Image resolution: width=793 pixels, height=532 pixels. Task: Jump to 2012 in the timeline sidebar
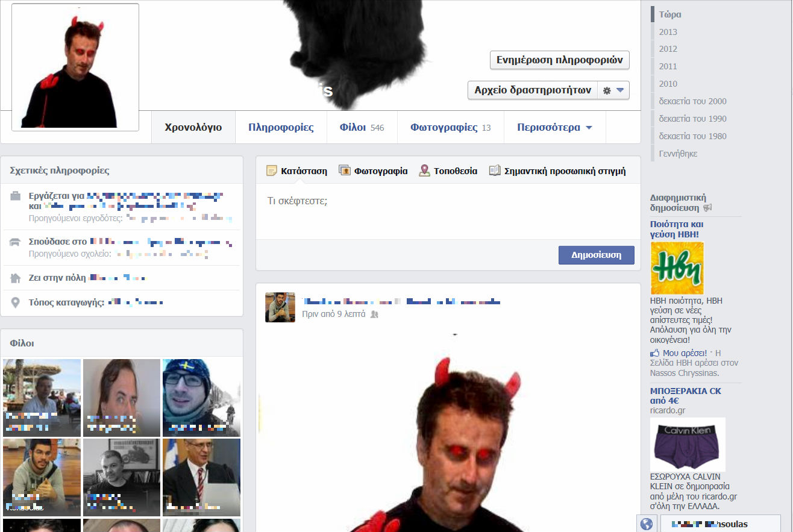[668, 49]
